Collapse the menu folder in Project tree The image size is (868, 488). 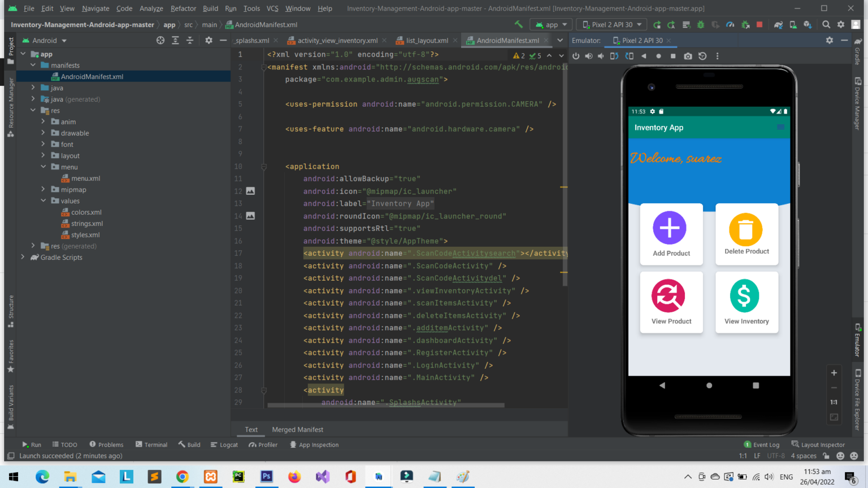point(44,167)
